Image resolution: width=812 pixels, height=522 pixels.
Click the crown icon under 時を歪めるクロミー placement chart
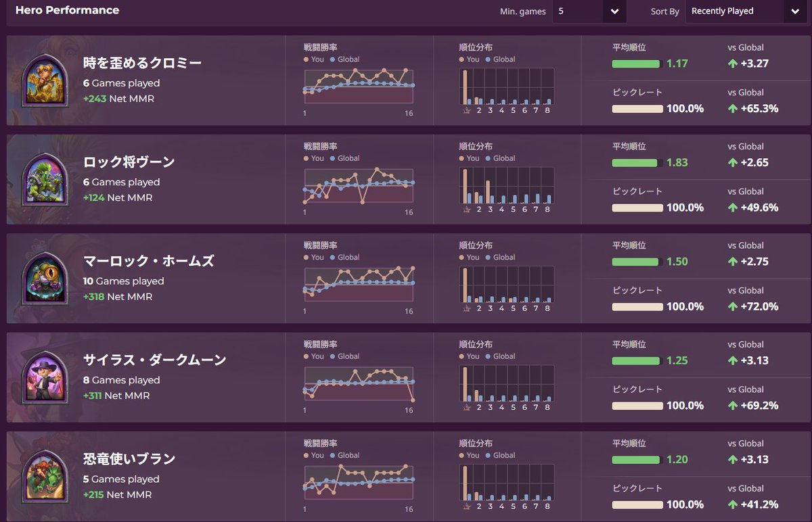point(466,112)
